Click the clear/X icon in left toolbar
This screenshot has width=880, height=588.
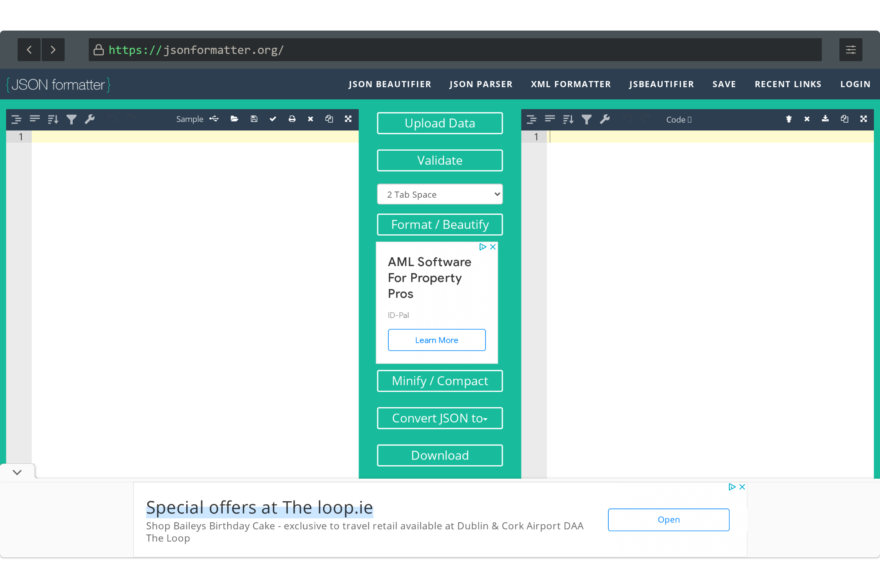309,119
